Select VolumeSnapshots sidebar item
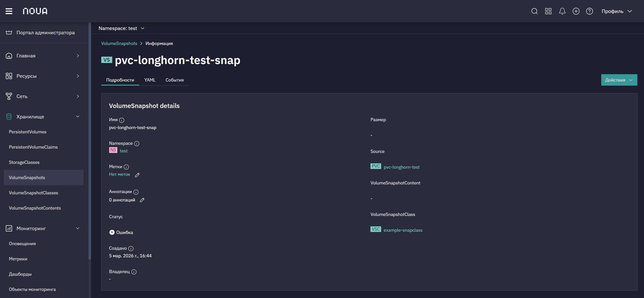 (44, 178)
